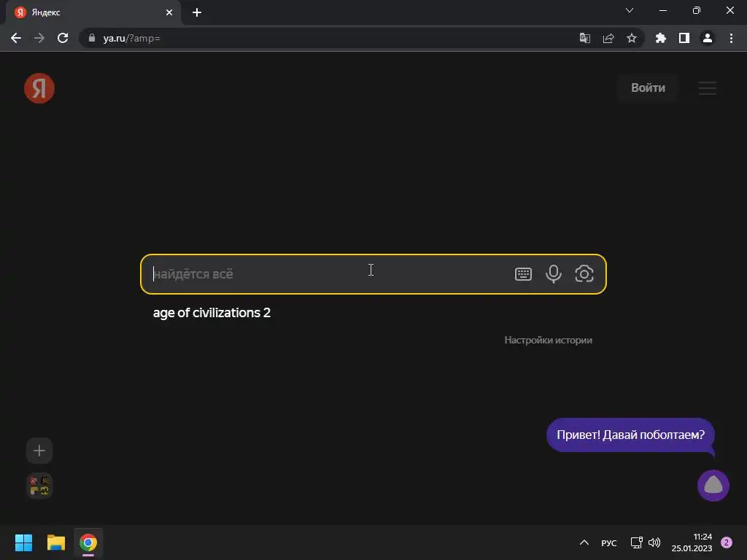747x560 pixels.
Task: Open a new tab
Action: coord(197,12)
